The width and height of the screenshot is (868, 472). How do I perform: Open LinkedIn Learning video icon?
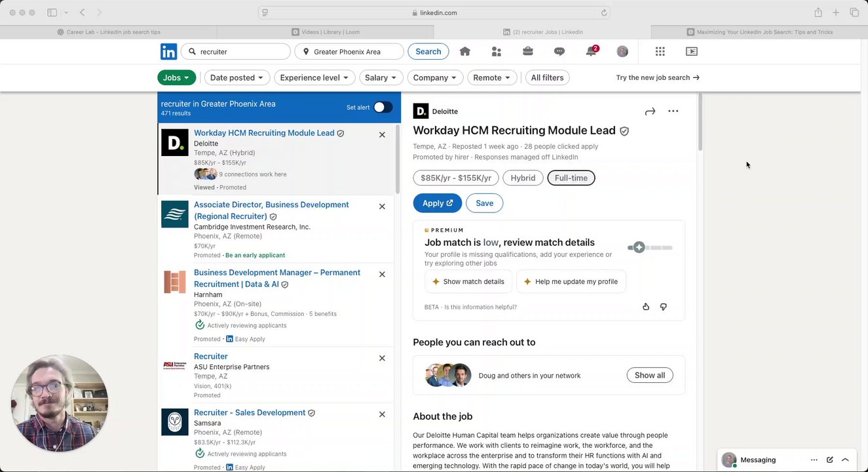click(x=692, y=51)
